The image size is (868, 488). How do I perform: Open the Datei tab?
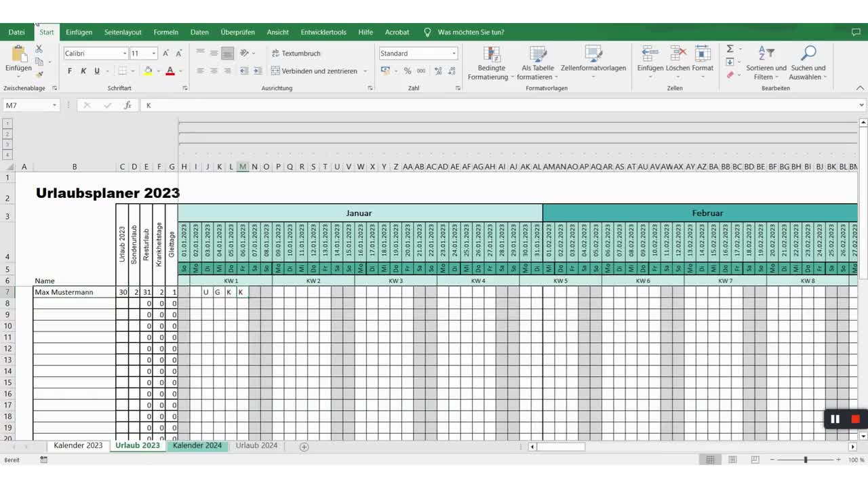16,32
